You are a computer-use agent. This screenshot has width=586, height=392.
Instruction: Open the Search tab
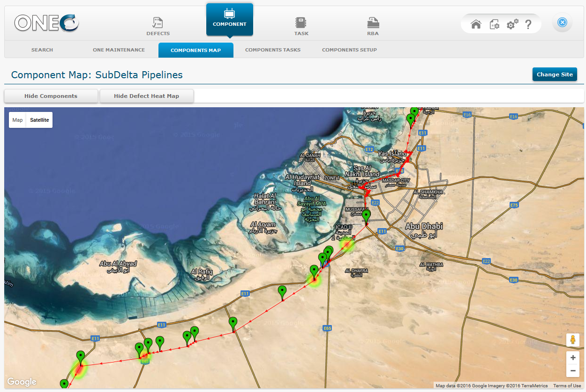[42, 50]
